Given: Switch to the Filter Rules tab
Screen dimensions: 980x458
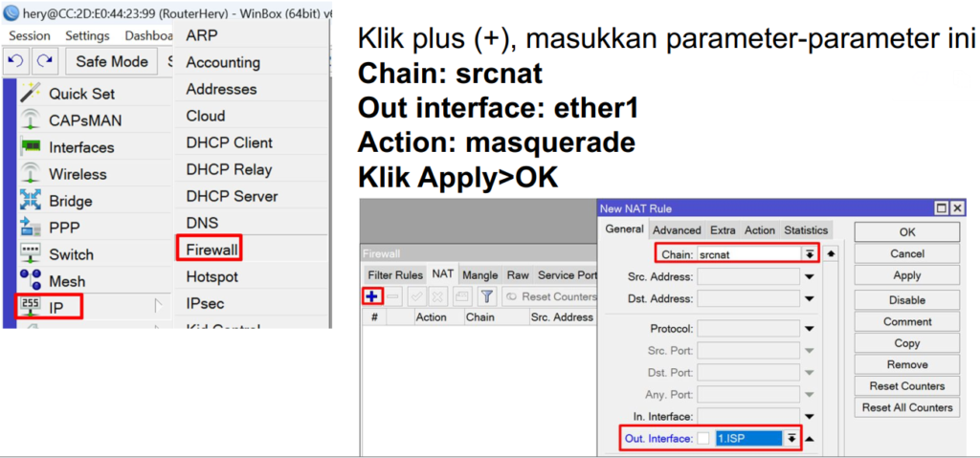Looking at the screenshot, I should coord(395,275).
